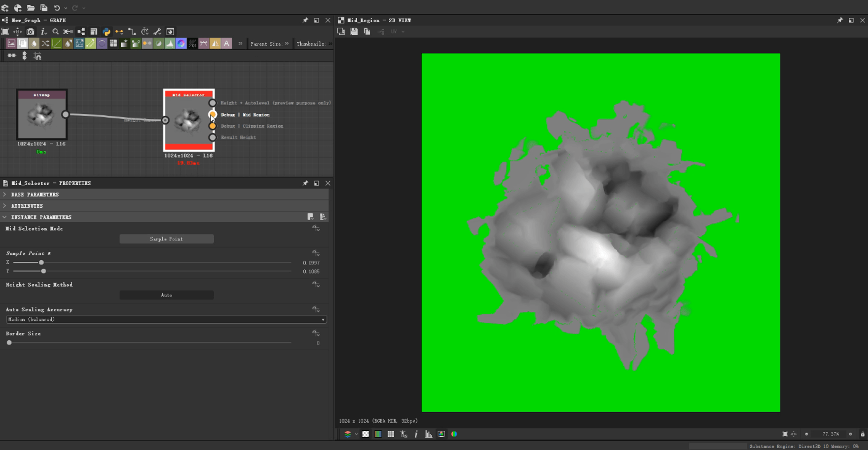The image size is (868, 450).
Task: Click the Sample Point Y value field
Action: [x=311, y=271]
